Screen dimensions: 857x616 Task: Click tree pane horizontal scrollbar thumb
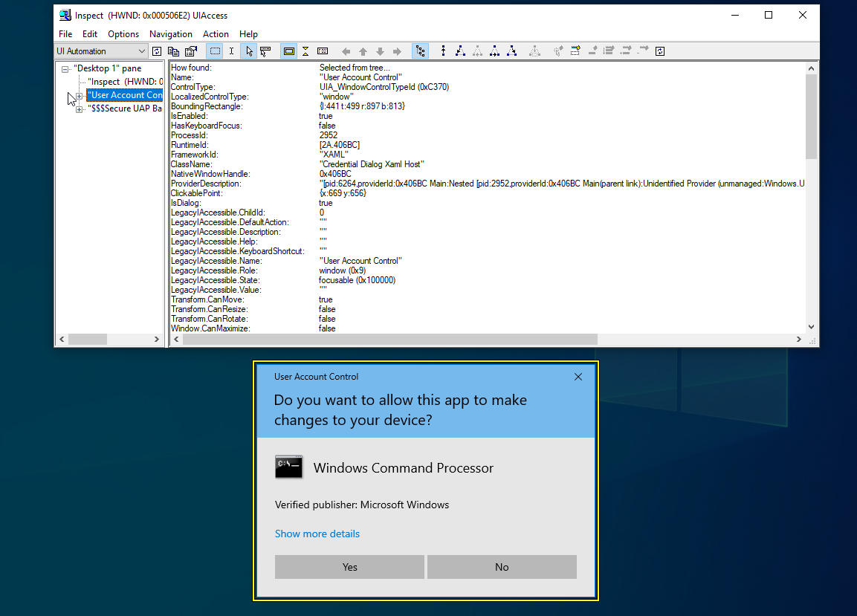click(88, 340)
